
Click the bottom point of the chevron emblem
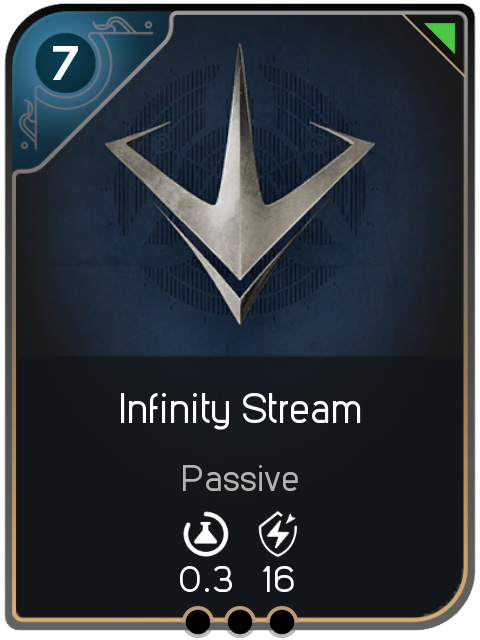tap(240, 316)
